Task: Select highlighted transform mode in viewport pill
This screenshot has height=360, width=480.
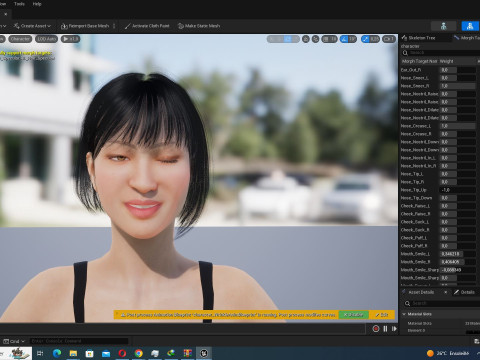Action: pos(288,39)
